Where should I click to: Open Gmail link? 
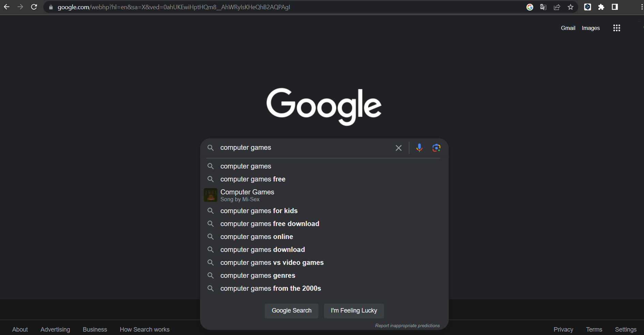coord(568,28)
